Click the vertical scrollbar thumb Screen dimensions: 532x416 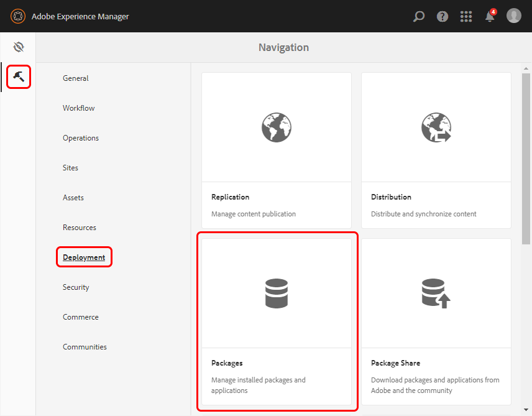point(526,159)
